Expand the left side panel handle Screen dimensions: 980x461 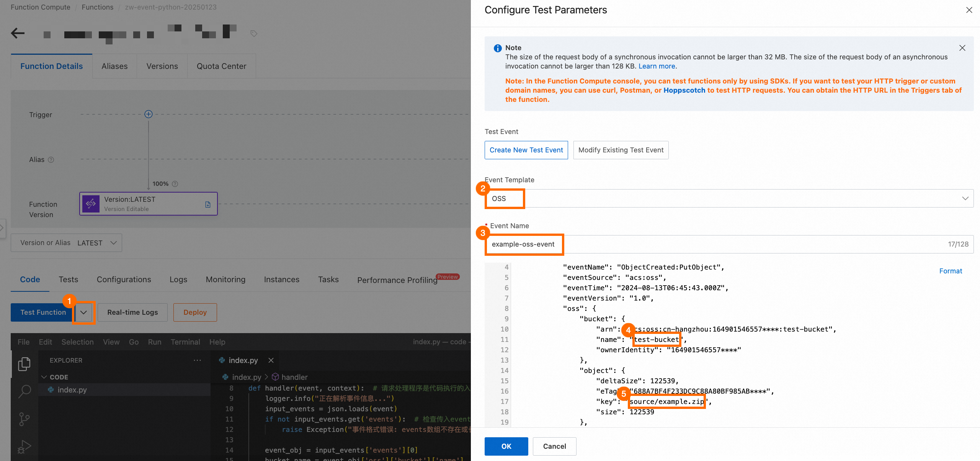[2, 228]
